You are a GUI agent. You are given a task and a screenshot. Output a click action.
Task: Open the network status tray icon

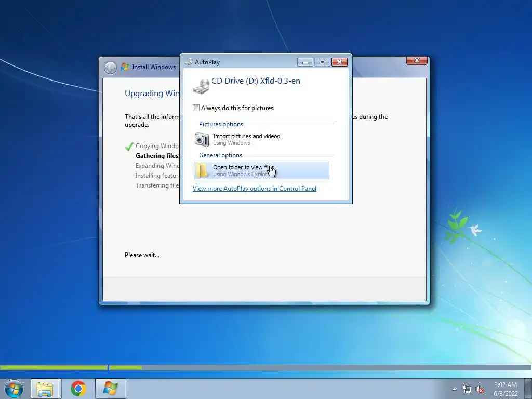(467, 390)
